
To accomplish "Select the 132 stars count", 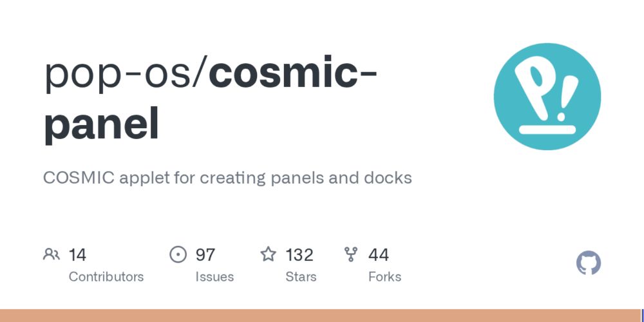I will coord(299,255).
